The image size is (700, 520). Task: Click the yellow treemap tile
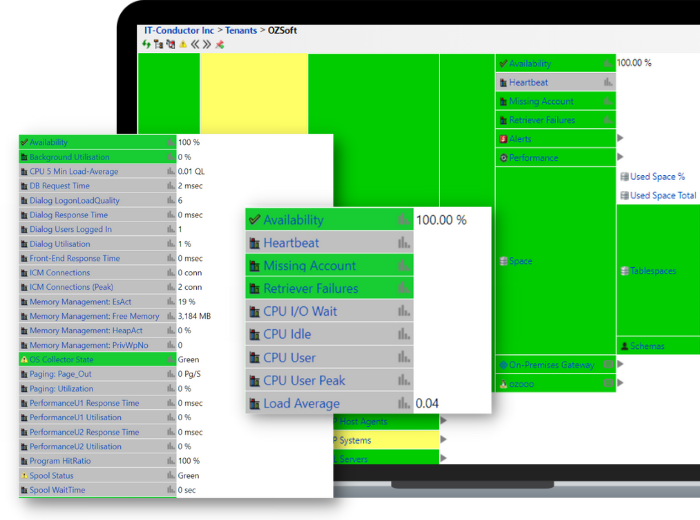254,94
